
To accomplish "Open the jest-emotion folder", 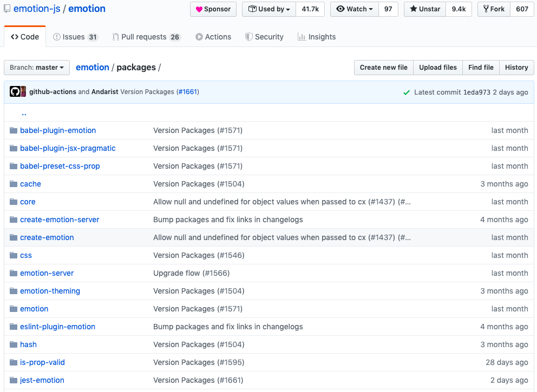I will tap(42, 380).
